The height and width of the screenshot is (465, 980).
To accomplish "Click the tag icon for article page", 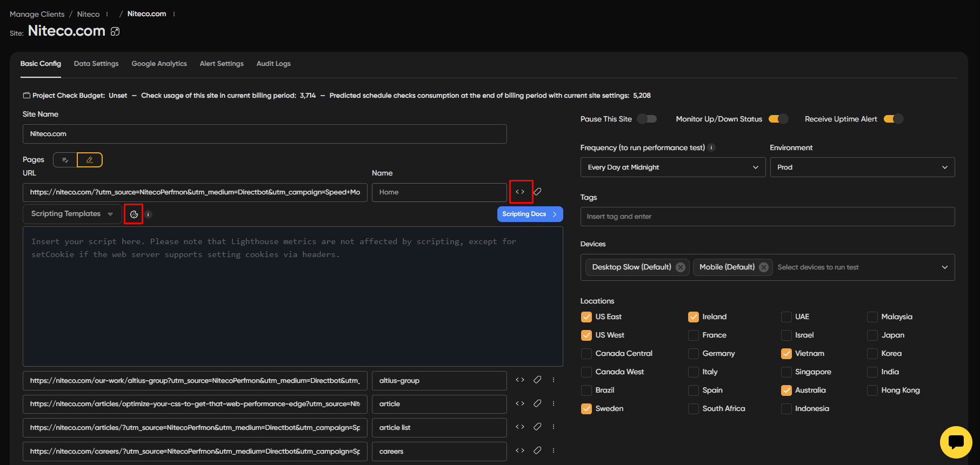I will click(537, 403).
